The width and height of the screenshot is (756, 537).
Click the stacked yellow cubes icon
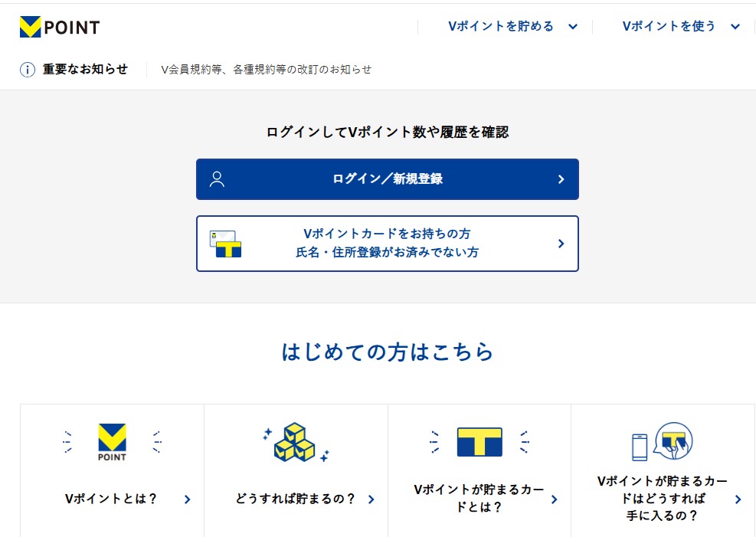point(295,443)
